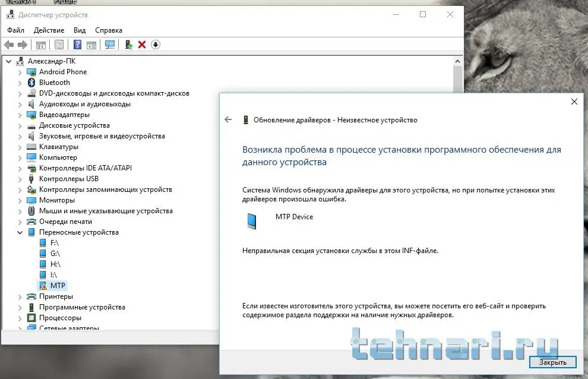The width and height of the screenshot is (588, 379).
Task: Expand the Видеоадаптеры category
Action: coord(20,115)
